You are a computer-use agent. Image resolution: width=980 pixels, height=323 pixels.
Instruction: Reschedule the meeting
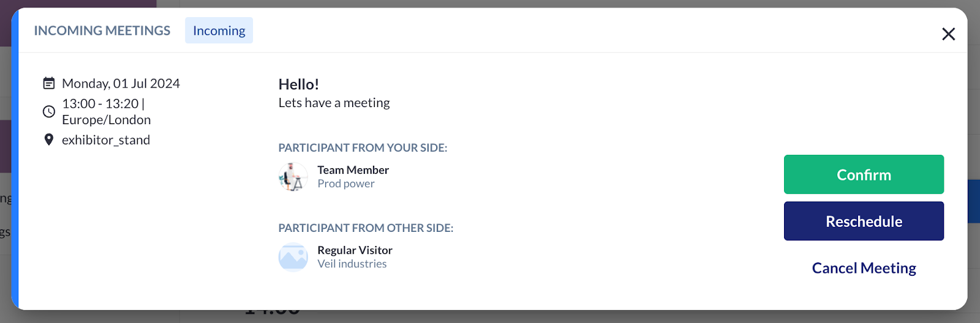click(864, 221)
